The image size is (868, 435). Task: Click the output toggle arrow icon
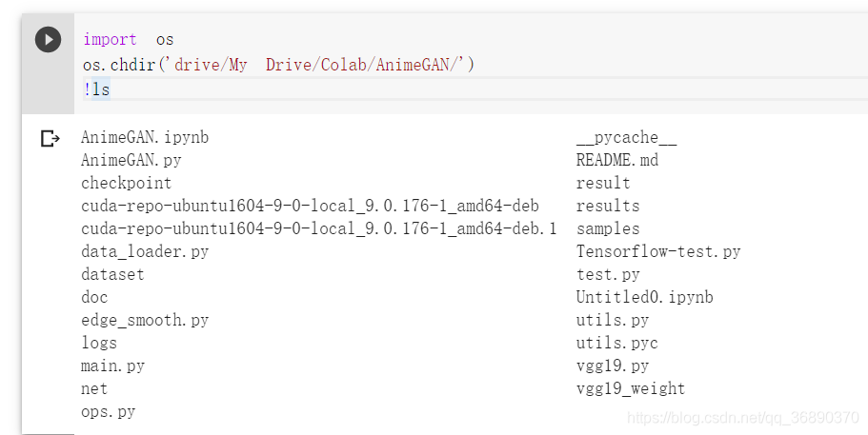(50, 138)
